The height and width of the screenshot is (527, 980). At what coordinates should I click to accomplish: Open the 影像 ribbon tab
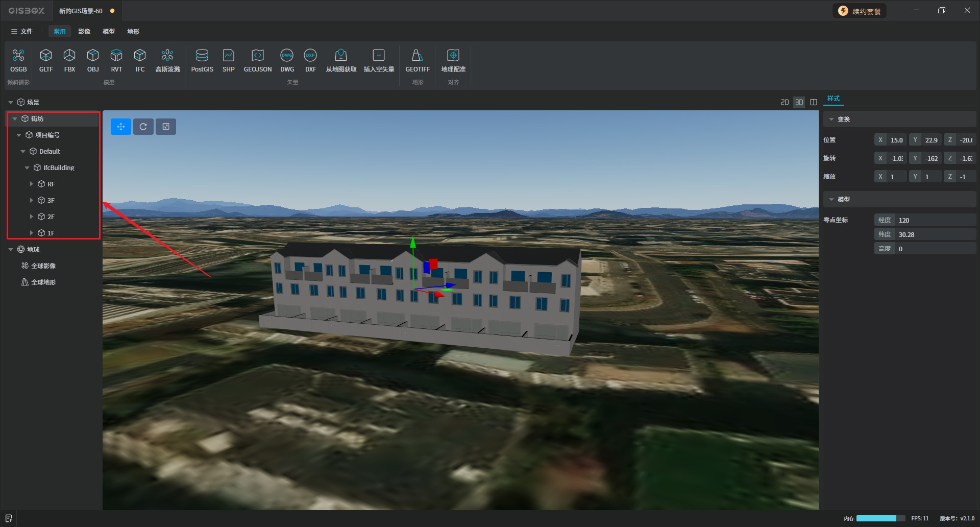tap(84, 32)
